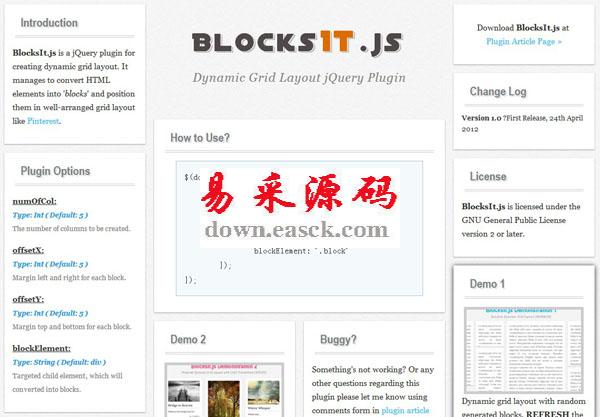600x417 pixels.
Task: Click the Demo 2 heading
Action: 188,340
